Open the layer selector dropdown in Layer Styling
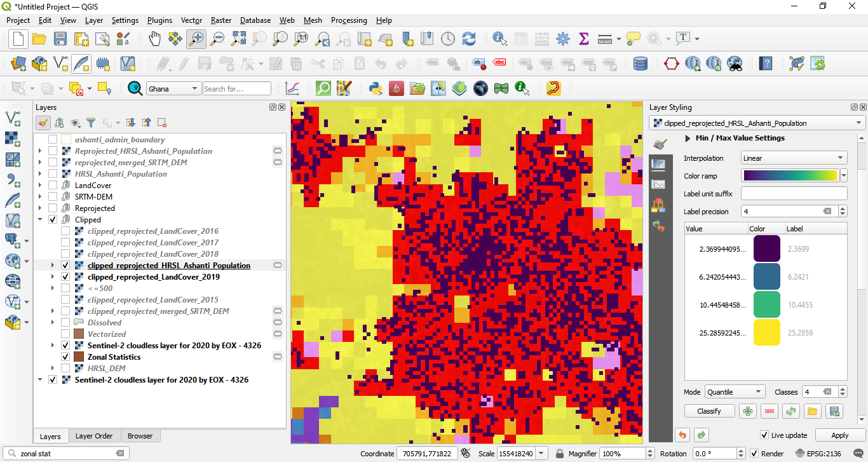 [757, 123]
